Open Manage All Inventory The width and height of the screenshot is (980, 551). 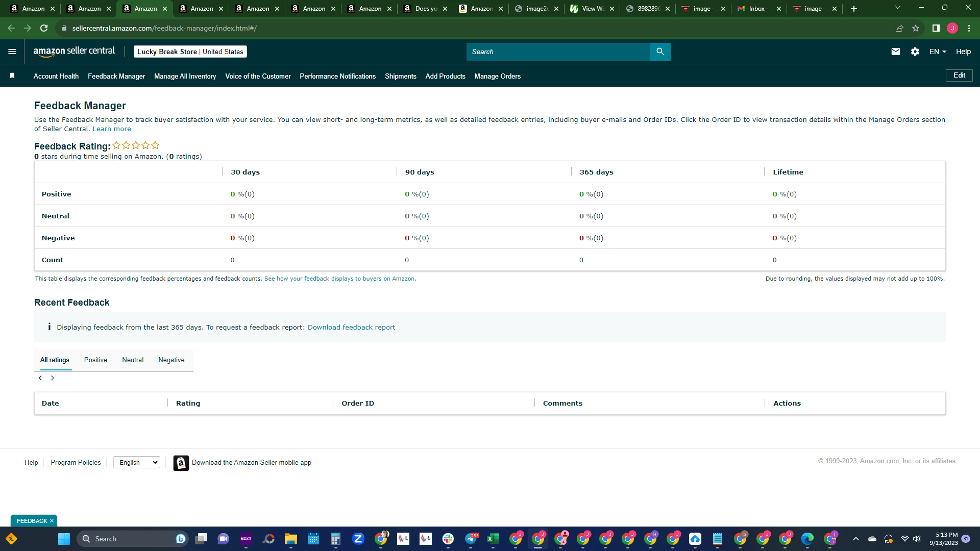[x=185, y=76]
